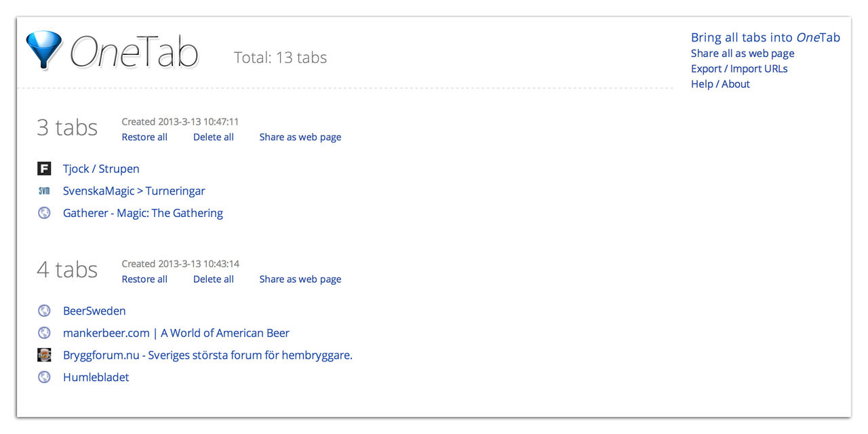Viewport: 868px width, 434px height.
Task: Click the Facebook favicon next to Tjock / Strupen
Action: 44,168
